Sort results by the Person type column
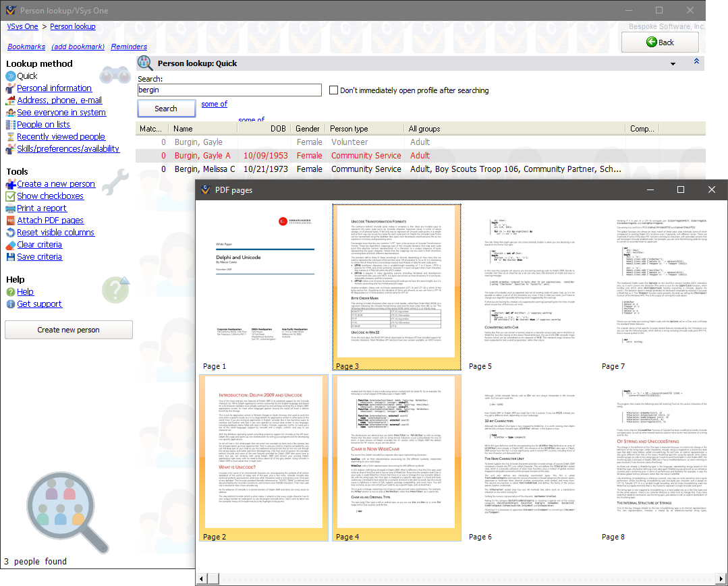 (x=349, y=129)
